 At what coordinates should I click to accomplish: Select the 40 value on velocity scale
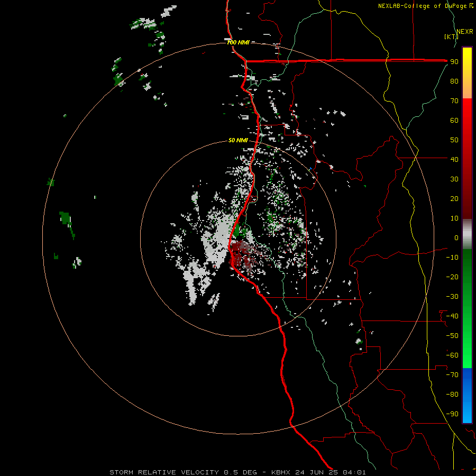pyautogui.click(x=454, y=159)
